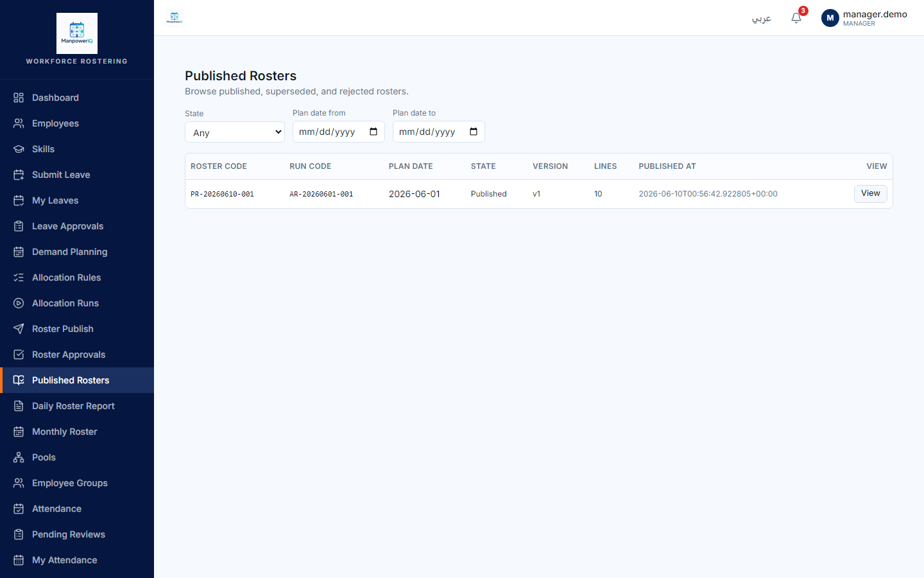The image size is (924, 578).
Task: Click the Pools network icon
Action: [19, 457]
